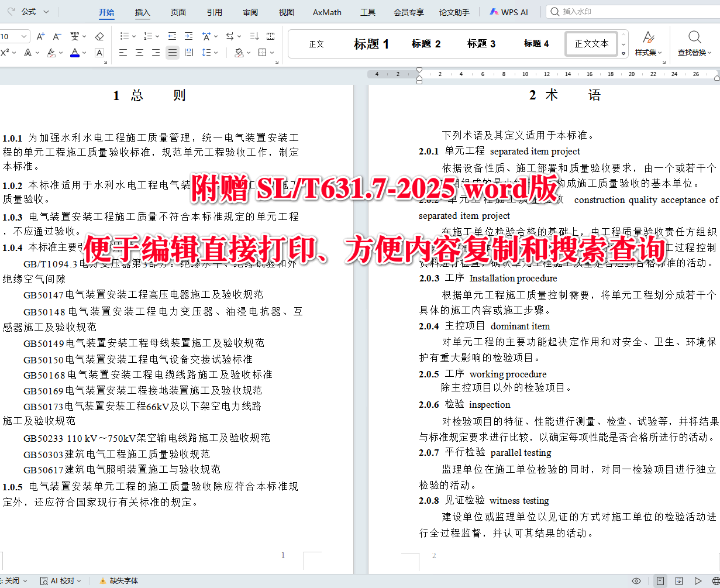
Task: Open the AI 校对 proofreading menu
Action: pyautogui.click(x=61, y=581)
